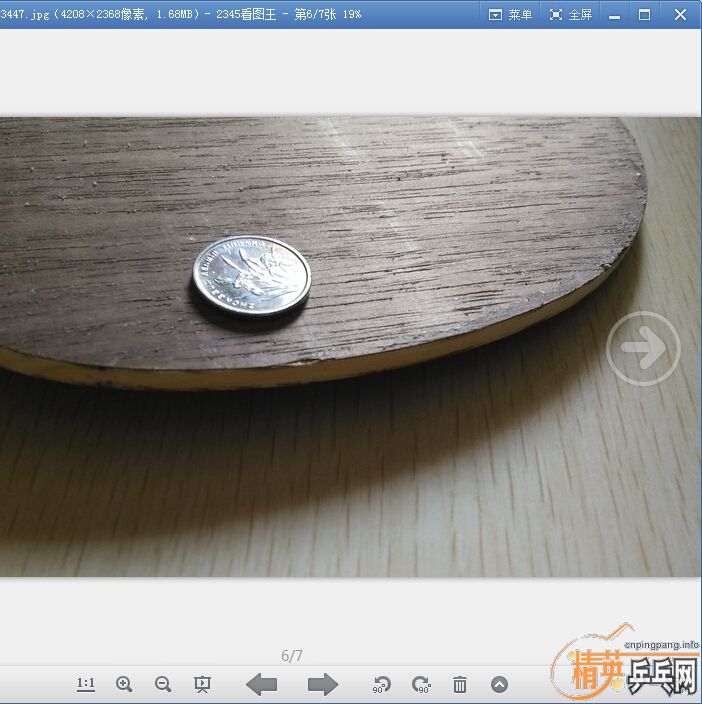Zoom in with the magnifier plus icon
The width and height of the screenshot is (702, 704).
click(x=124, y=684)
